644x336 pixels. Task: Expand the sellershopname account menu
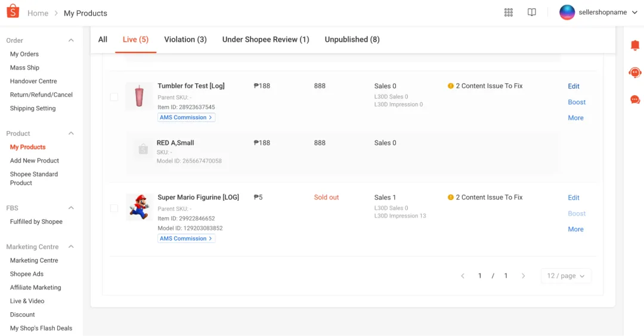click(634, 13)
